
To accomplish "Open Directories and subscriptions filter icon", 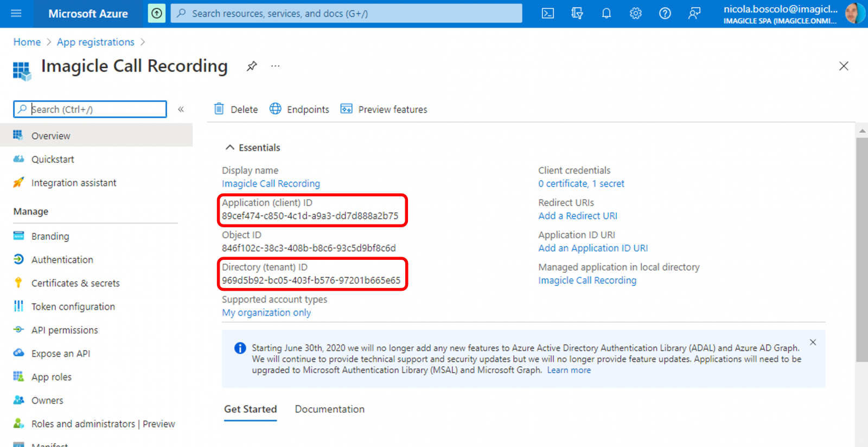I will (577, 14).
